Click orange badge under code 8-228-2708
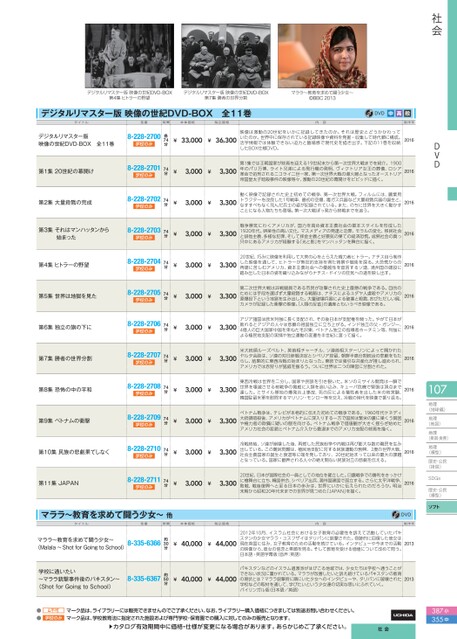The width and height of the screenshot is (457, 639). coord(144,394)
